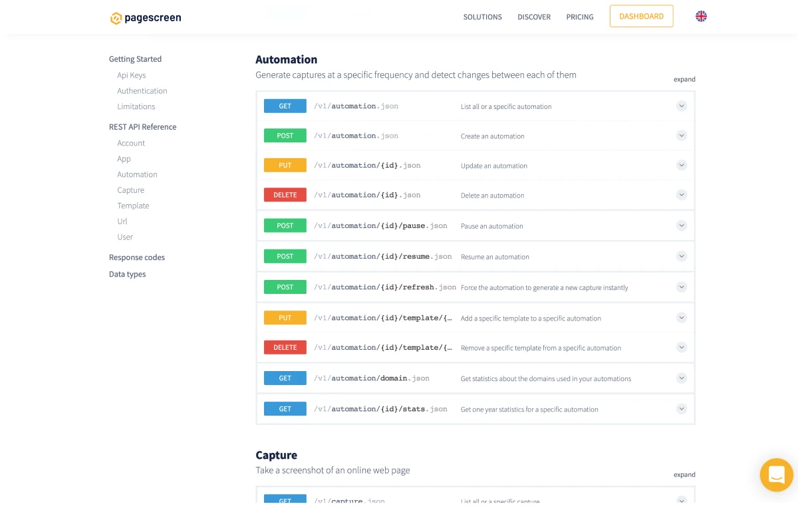Image resolution: width=798 pixels, height=532 pixels.
Task: Click the blue GET badge for automation.json
Action: (285, 106)
